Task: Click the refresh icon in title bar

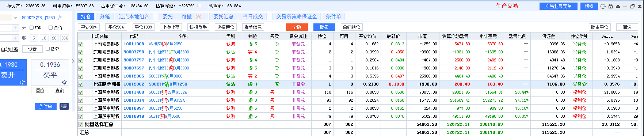Action: click(603, 6)
